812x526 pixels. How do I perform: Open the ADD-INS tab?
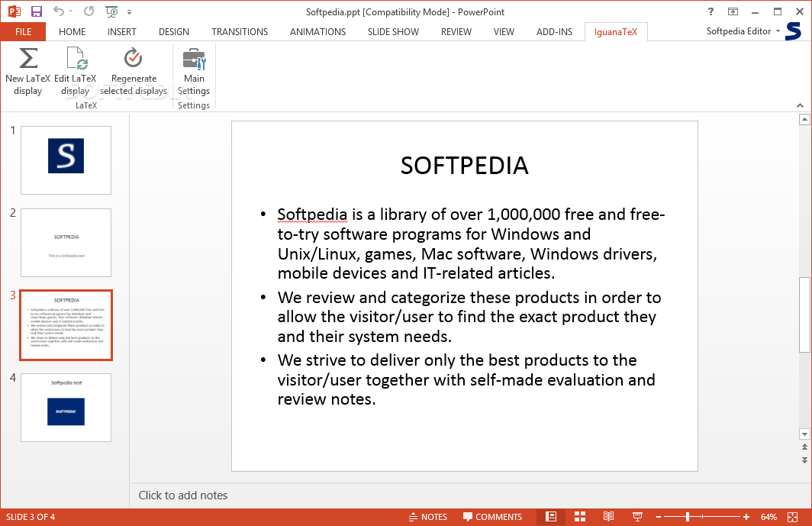pos(555,31)
